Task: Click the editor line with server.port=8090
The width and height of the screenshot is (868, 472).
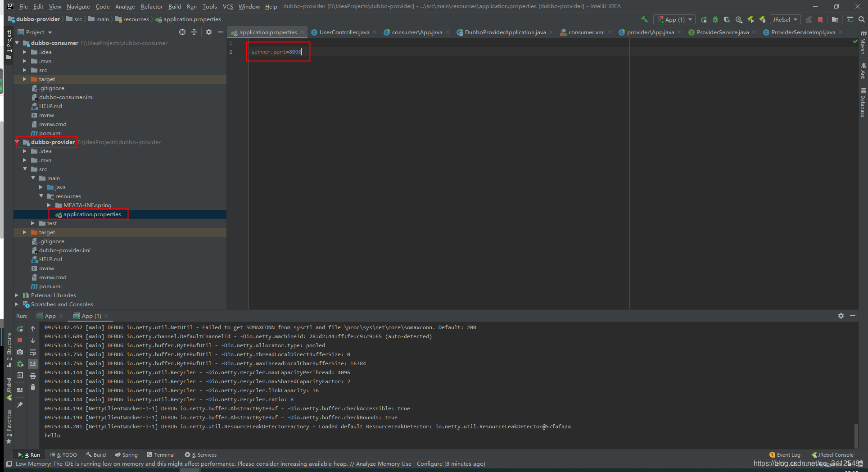Action: click(x=276, y=52)
